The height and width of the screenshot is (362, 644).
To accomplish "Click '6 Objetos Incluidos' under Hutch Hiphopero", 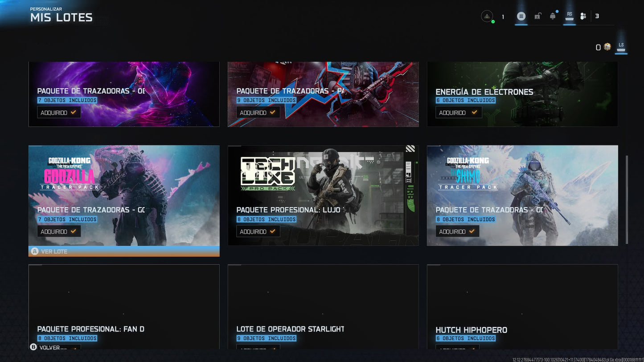I will (466, 338).
